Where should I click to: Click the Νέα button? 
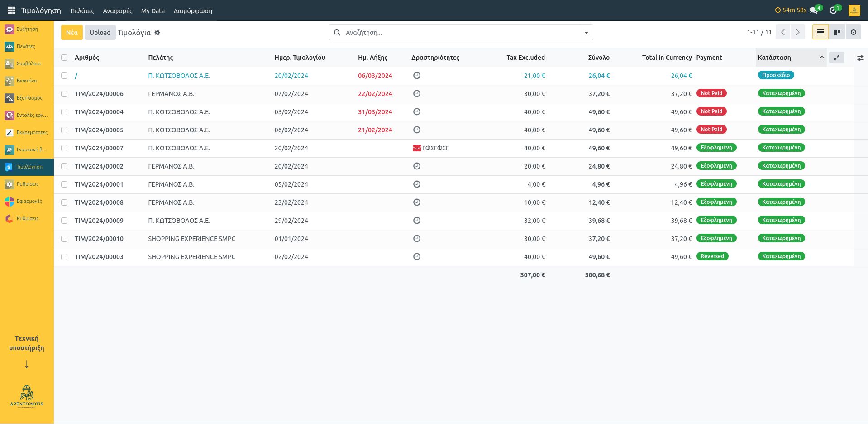click(x=72, y=32)
